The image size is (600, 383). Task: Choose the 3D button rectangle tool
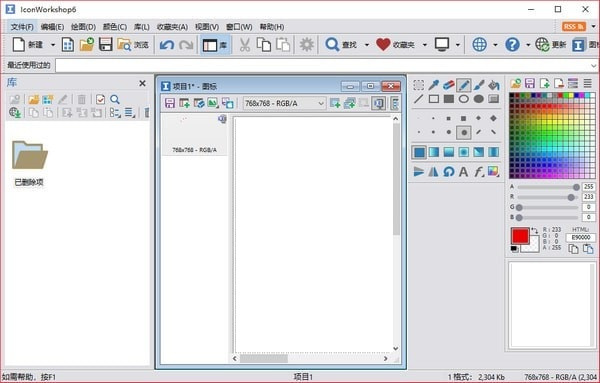pos(494,99)
